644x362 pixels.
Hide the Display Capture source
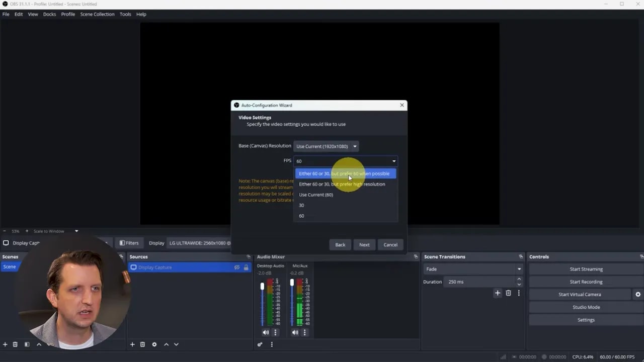coord(237,267)
